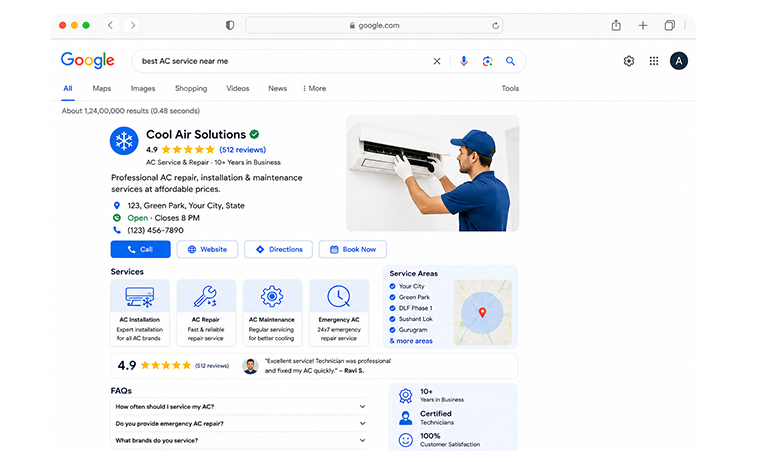768x462 pixels.
Task: Select the Emergency AC clock card
Action: 338,313
